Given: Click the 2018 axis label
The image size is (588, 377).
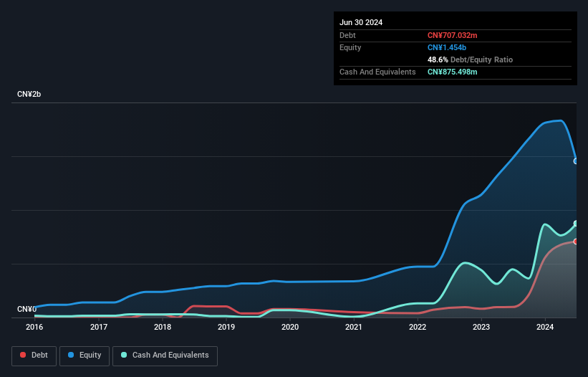Looking at the screenshot, I should point(163,327).
